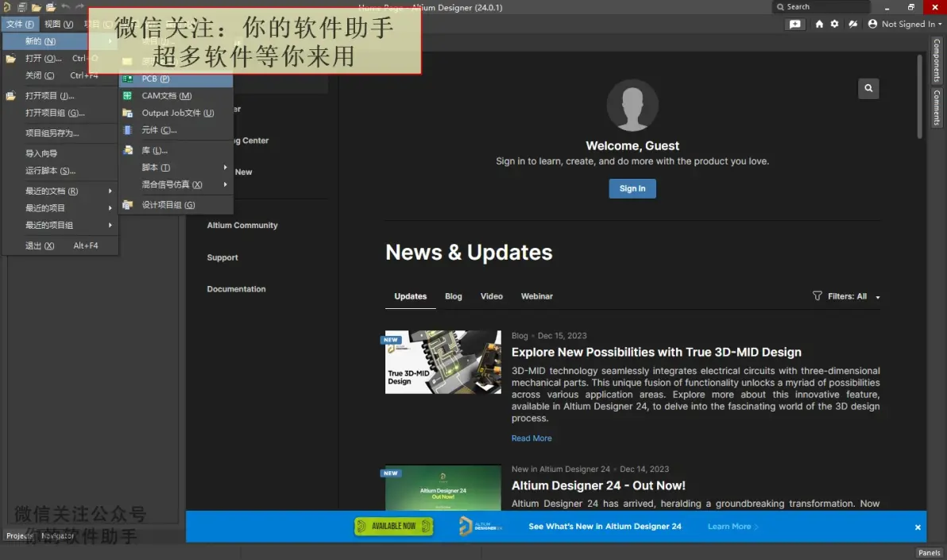Choose 退出 (X) to exit
The height and width of the screenshot is (560, 947).
[60, 246]
